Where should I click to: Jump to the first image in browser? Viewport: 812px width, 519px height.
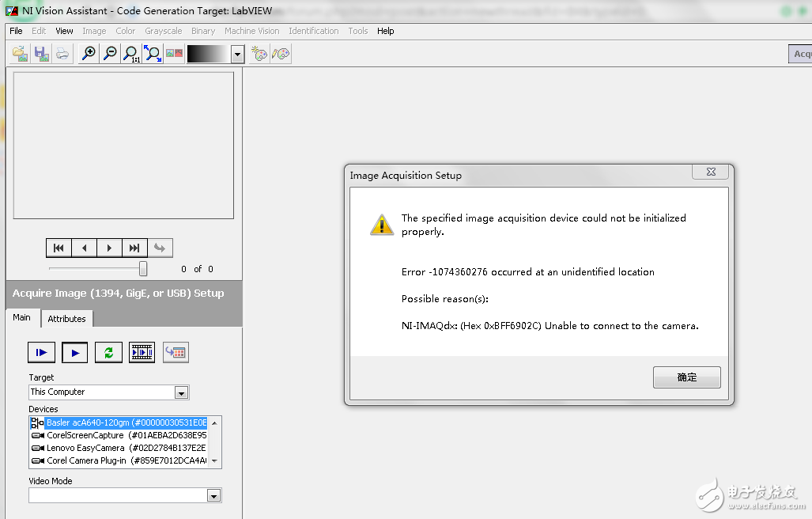pos(59,248)
